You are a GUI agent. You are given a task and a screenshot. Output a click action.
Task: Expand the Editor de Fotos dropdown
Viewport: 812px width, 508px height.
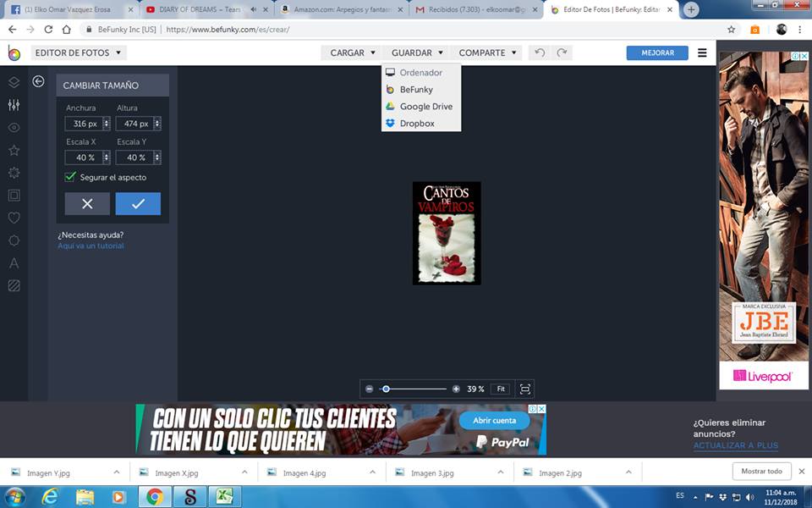(78, 52)
